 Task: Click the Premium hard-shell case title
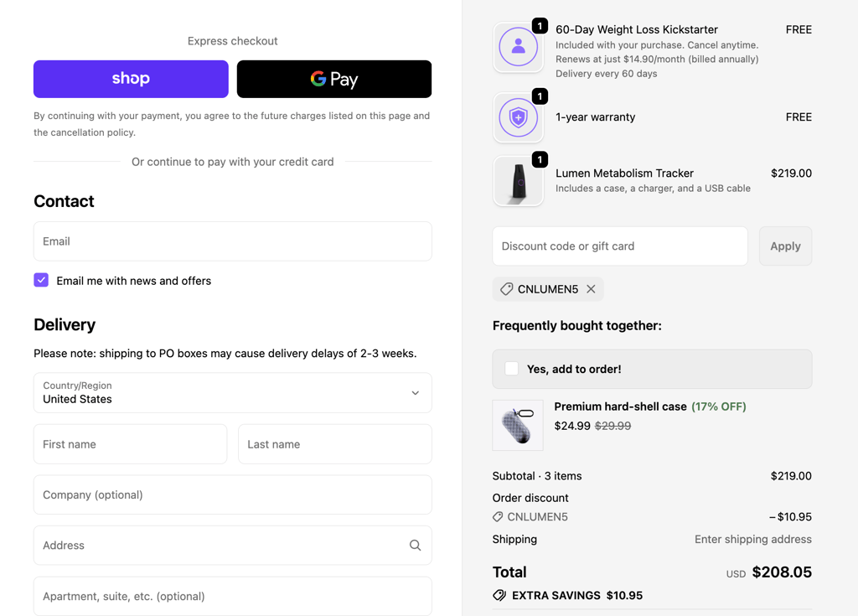(620, 406)
